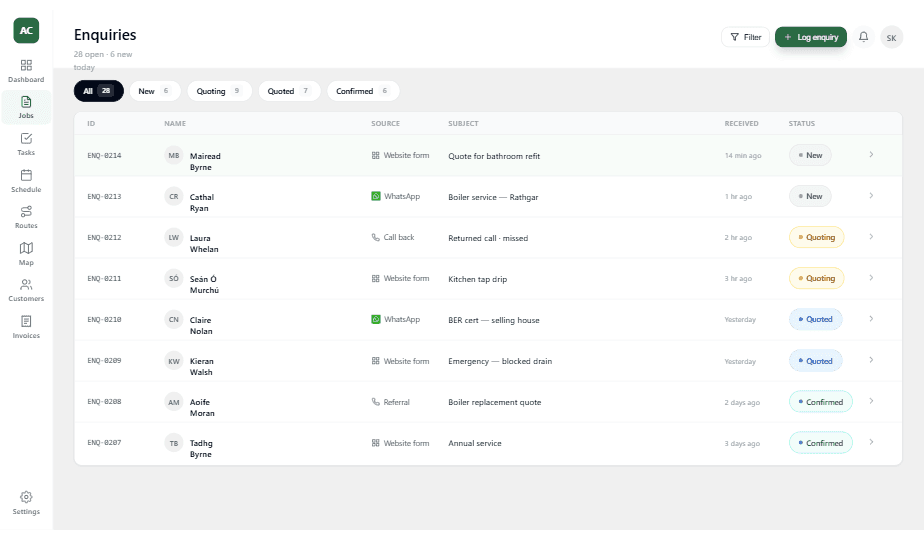
Task: Click Confirmed badge for Tadhg Byrne
Action: tap(821, 443)
